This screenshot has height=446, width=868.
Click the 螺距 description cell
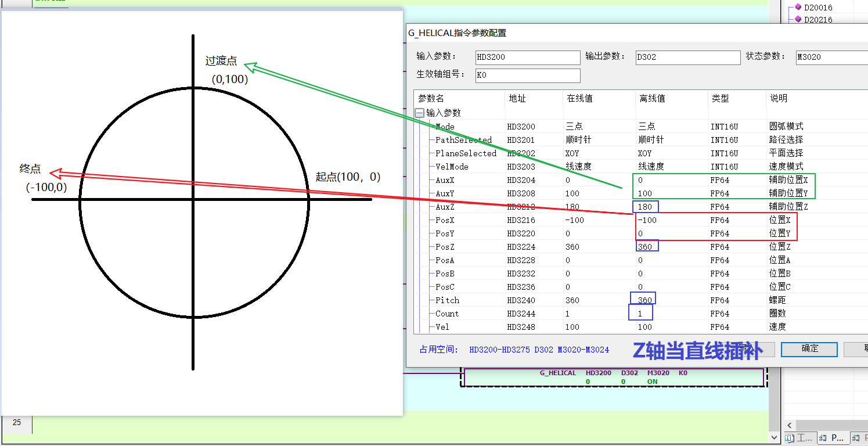777,300
